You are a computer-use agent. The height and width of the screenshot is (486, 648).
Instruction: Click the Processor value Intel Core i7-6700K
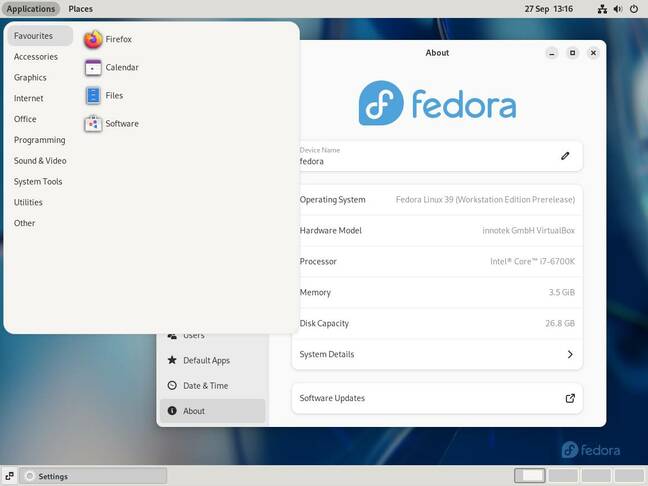click(x=532, y=261)
